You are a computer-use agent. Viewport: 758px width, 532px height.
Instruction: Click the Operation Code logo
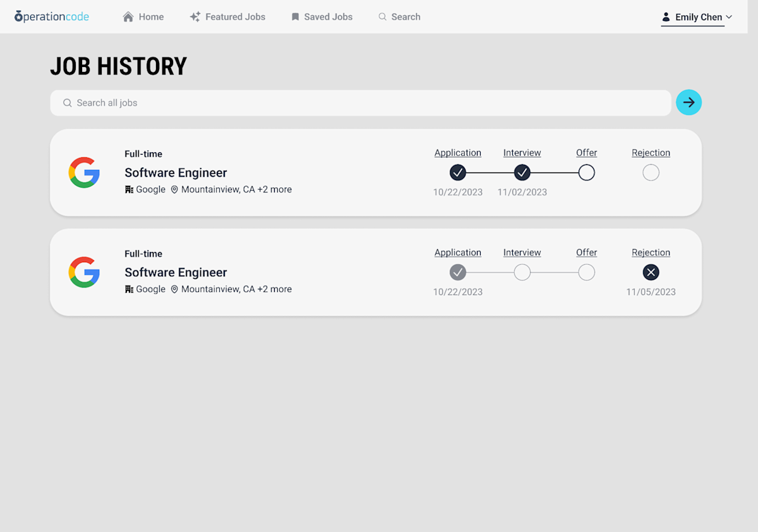(x=52, y=16)
